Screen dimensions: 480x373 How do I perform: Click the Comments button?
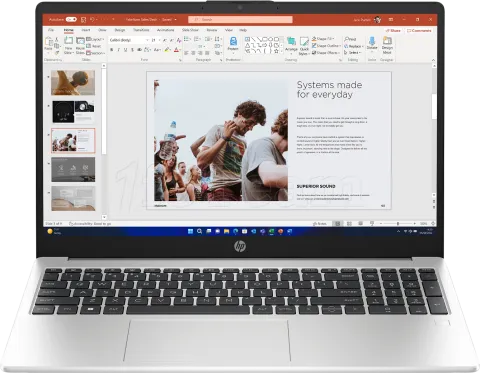(419, 30)
